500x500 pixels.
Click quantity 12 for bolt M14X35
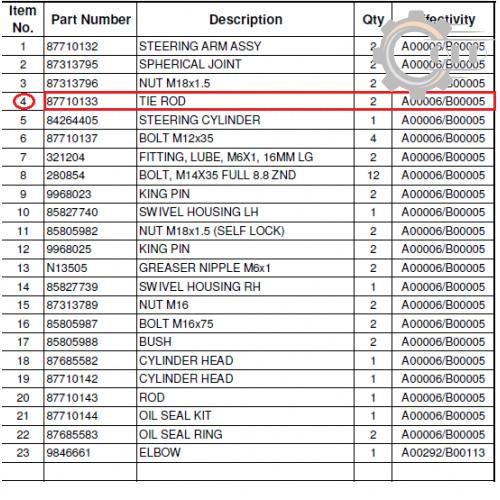[373, 175]
